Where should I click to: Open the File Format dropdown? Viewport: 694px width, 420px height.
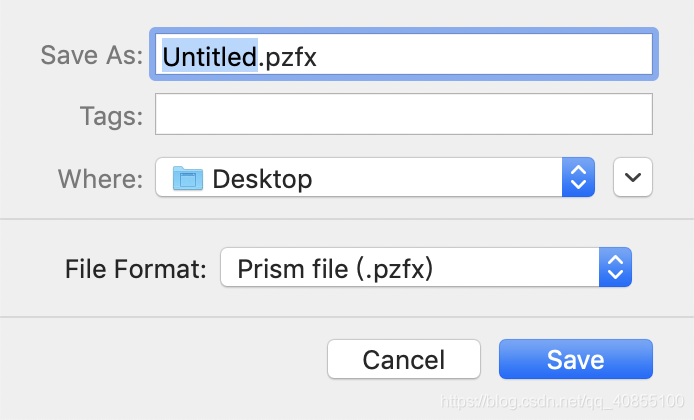point(426,267)
